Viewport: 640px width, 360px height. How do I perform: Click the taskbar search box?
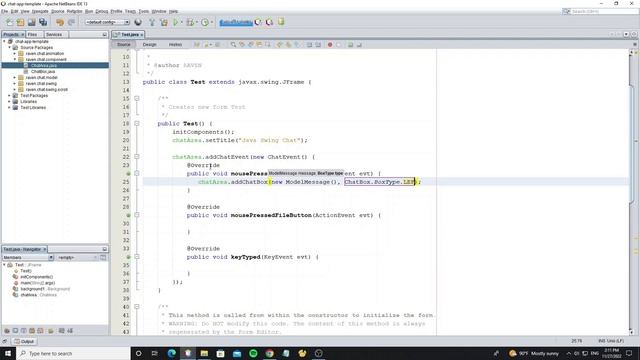click(73, 353)
